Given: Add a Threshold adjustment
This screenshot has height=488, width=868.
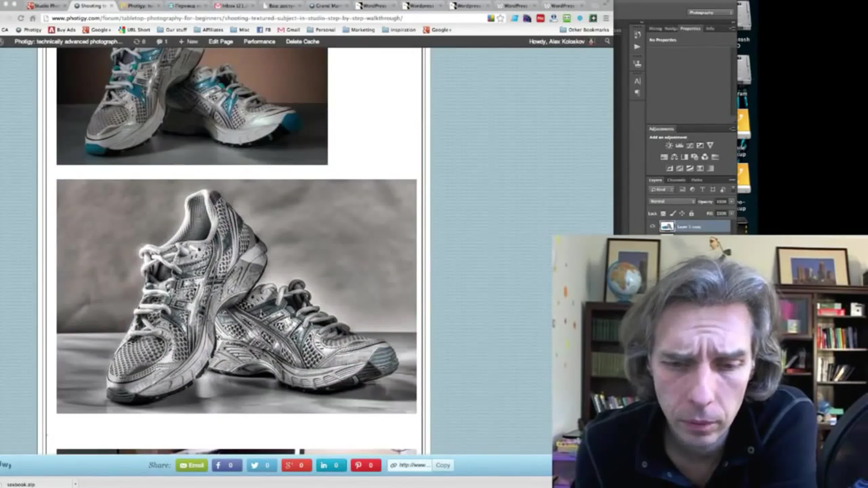Looking at the screenshot, I should 690,168.
